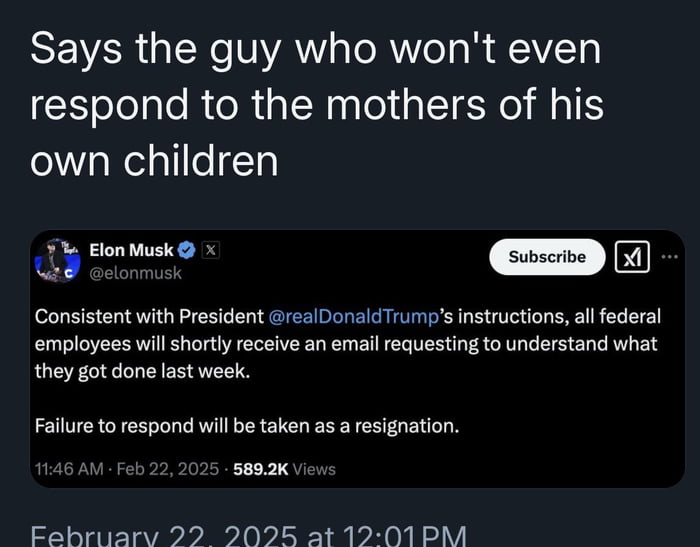Click the 'Failure to respond' sentence
This screenshot has height=547, width=700.
coord(247,425)
